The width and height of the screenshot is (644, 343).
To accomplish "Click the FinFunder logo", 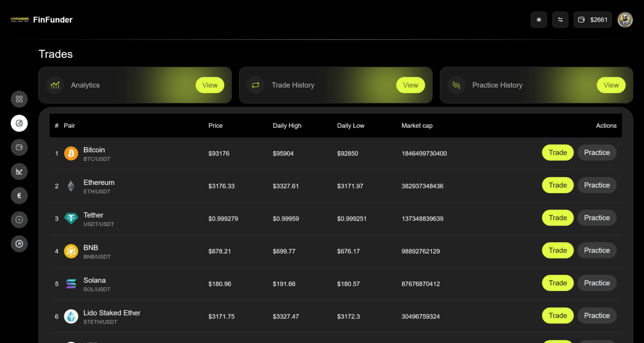I will (20, 20).
